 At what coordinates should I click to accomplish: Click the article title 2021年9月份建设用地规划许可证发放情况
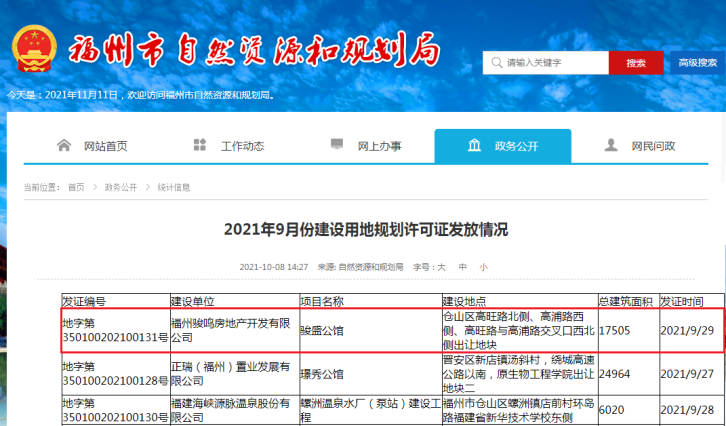(x=366, y=230)
